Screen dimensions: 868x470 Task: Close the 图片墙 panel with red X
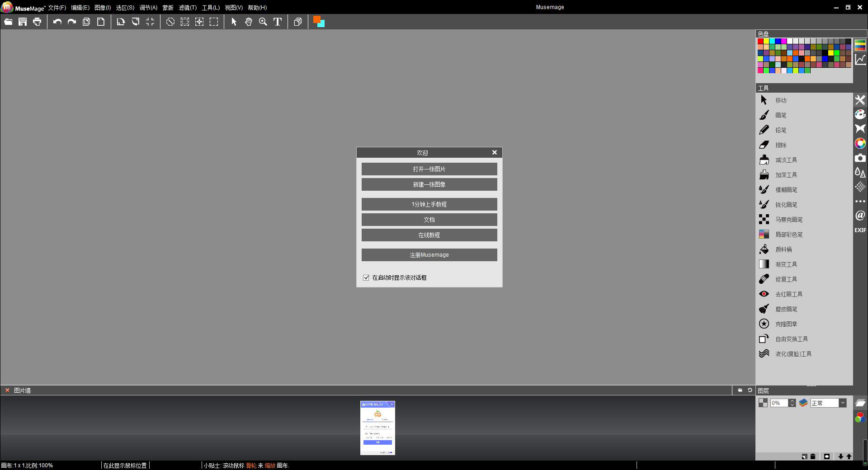(x=7, y=390)
